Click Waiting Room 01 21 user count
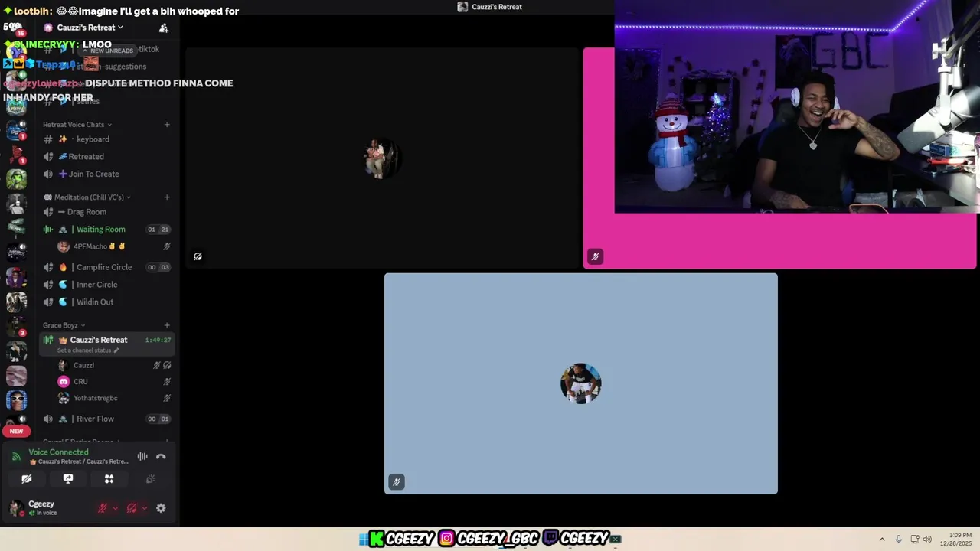 click(x=158, y=230)
